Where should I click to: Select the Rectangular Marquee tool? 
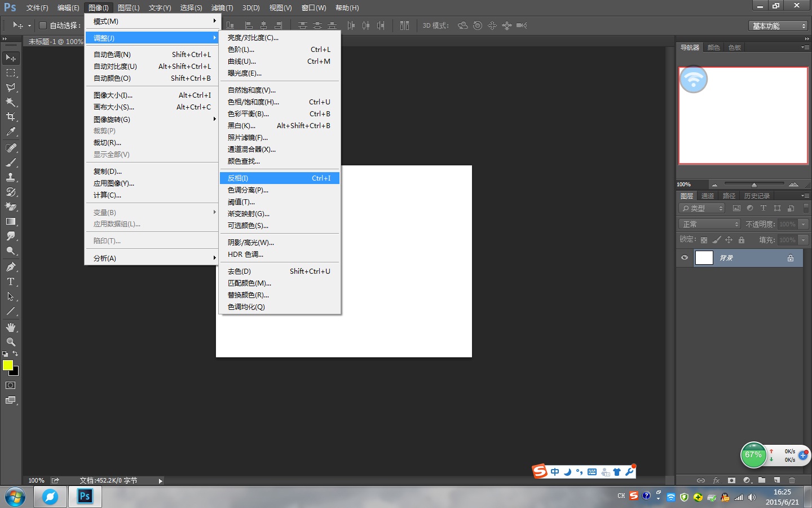click(x=11, y=73)
